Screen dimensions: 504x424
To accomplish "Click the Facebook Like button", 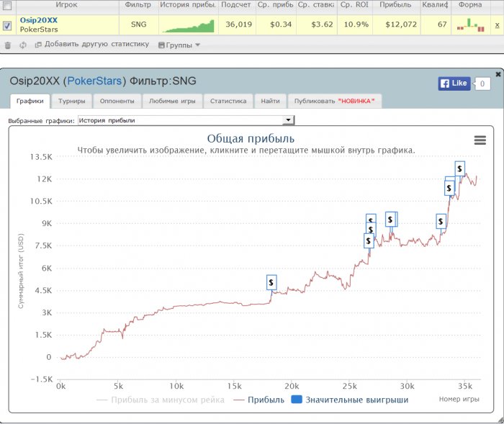I will pos(454,84).
